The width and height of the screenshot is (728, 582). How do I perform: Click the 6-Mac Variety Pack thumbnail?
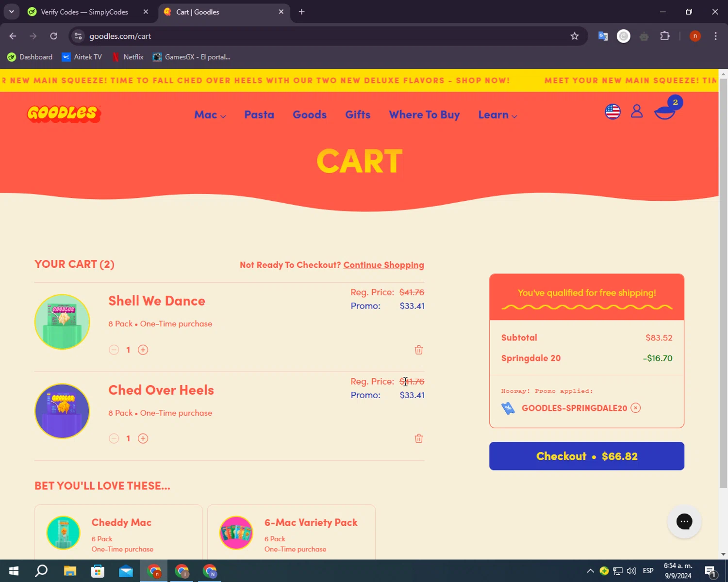coord(236,533)
